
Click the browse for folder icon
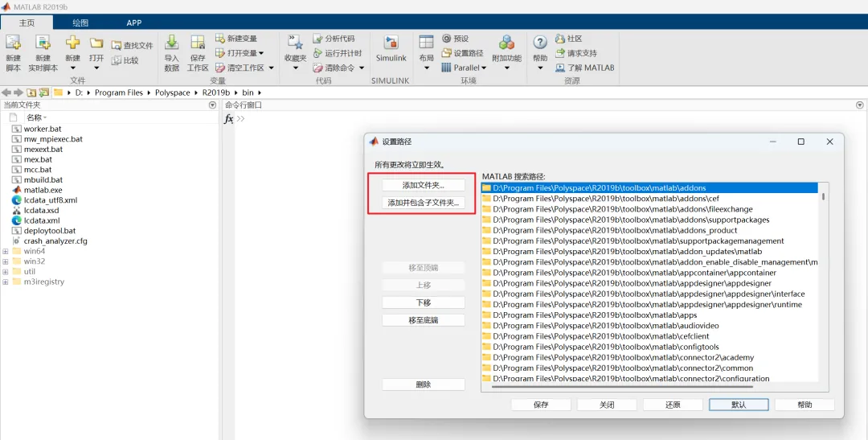pyautogui.click(x=43, y=93)
